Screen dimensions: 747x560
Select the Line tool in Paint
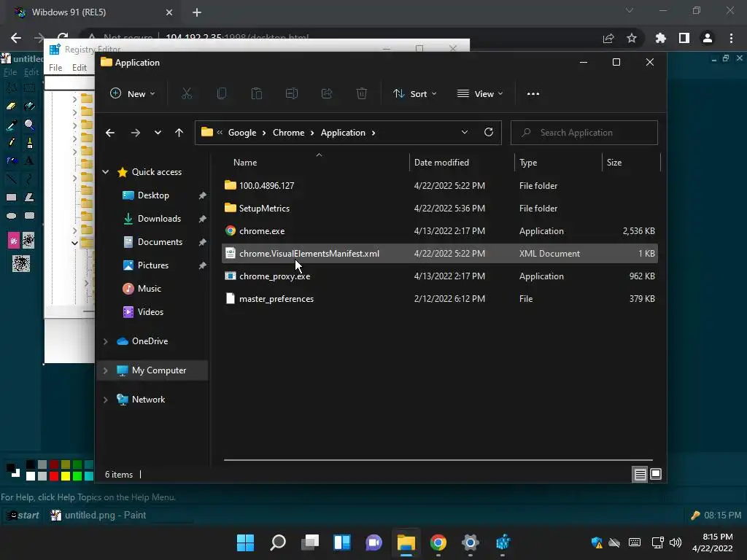pos(12,179)
